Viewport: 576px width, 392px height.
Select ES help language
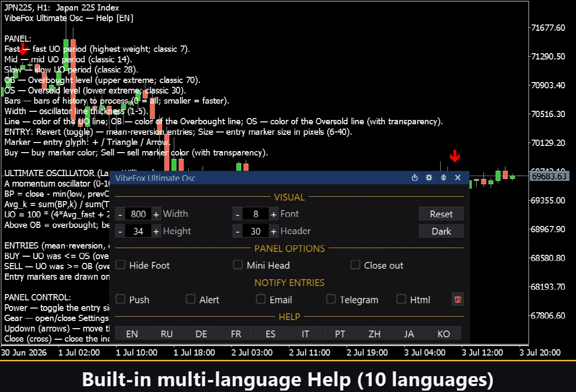(270, 333)
